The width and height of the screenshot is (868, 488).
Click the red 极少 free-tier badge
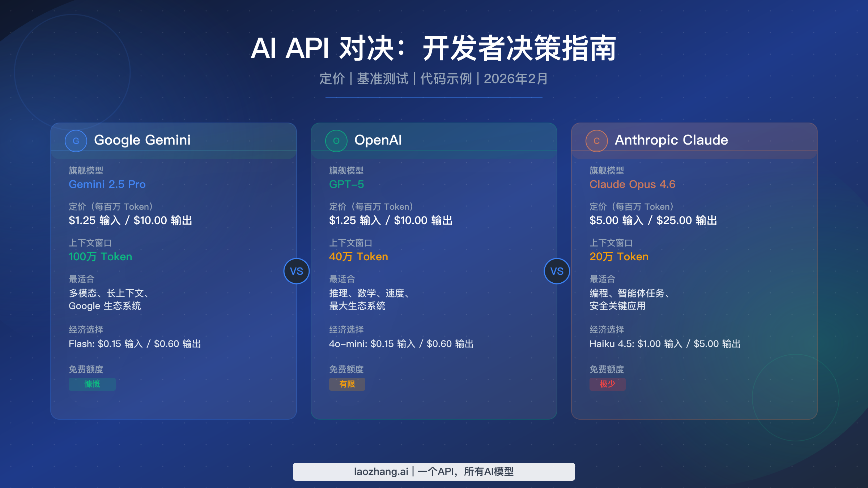(x=608, y=384)
